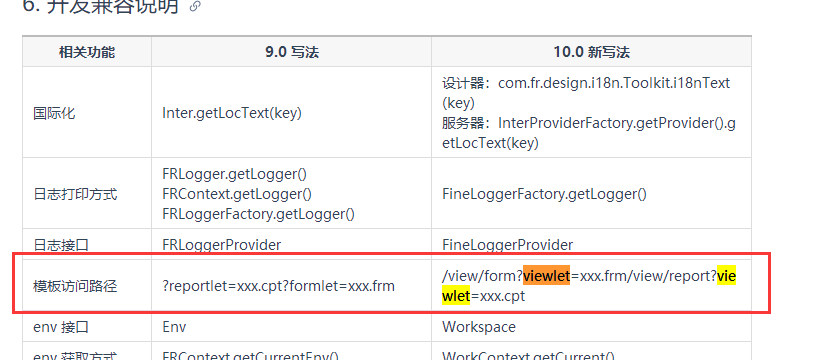Click the env 接口 cell

click(x=87, y=327)
